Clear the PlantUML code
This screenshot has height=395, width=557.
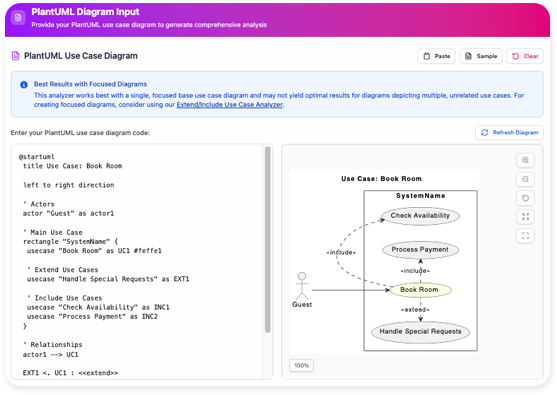click(525, 56)
